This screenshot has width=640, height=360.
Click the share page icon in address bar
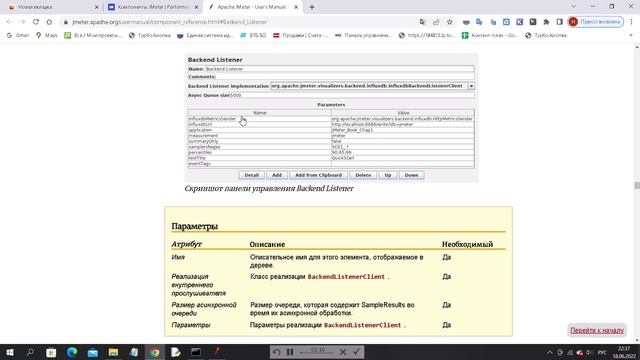(x=436, y=22)
